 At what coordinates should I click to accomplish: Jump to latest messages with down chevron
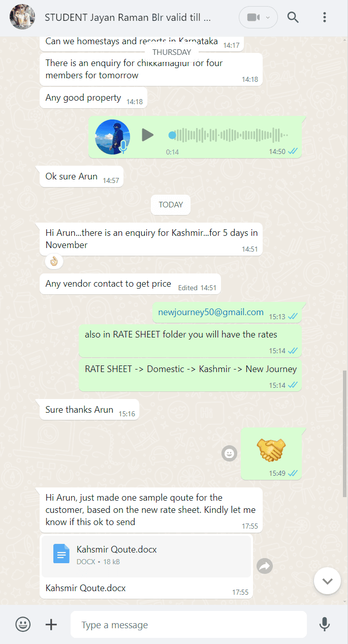[327, 580]
